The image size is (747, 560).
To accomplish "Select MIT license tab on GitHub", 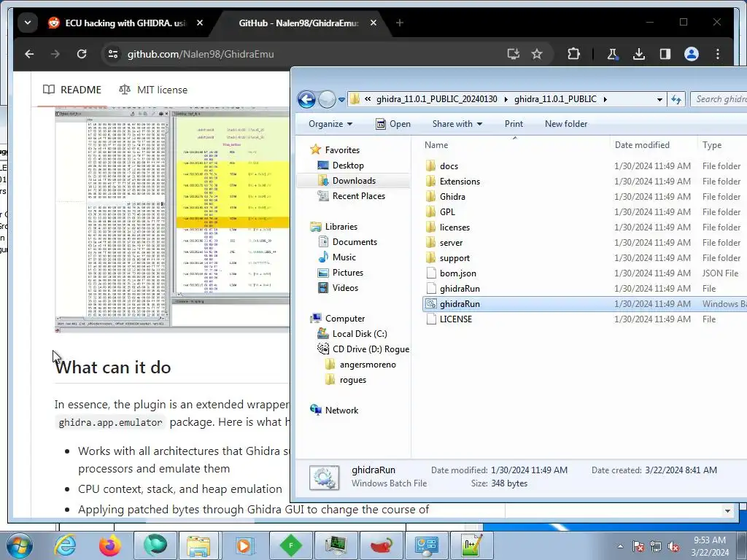I will [153, 90].
